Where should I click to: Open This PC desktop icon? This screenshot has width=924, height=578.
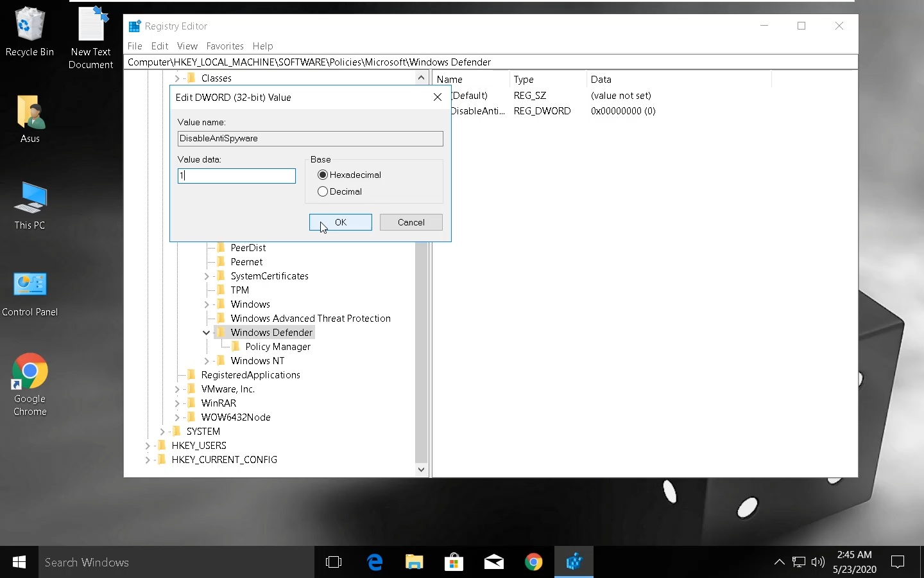tap(30, 206)
